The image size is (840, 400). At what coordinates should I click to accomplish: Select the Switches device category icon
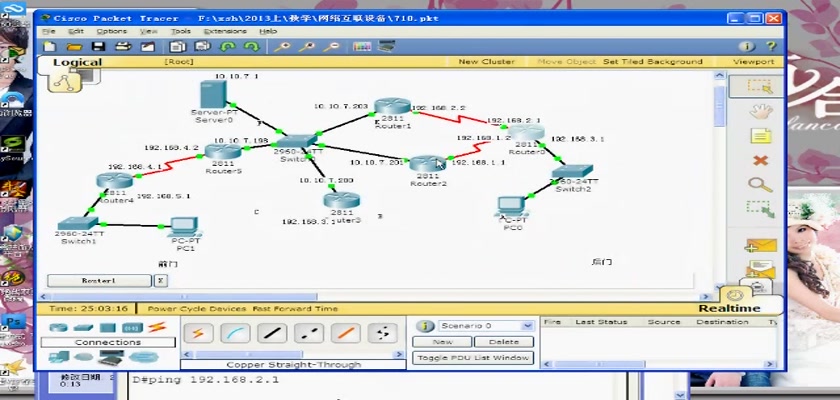click(x=84, y=327)
